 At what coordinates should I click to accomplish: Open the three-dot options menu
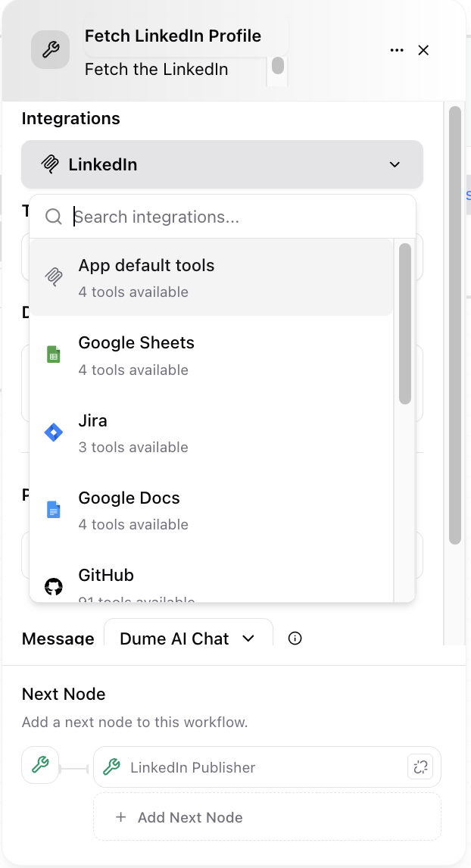tap(396, 50)
